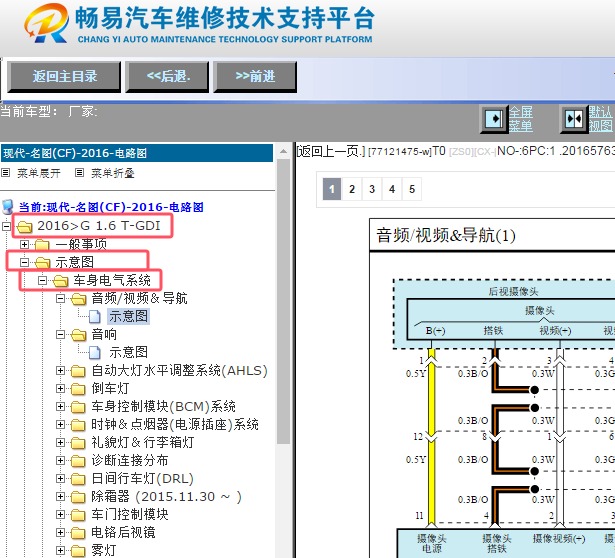Screen dimensions: 615x558
Task: Click the tree panel vertical scrollbar
Action: [283, 300]
